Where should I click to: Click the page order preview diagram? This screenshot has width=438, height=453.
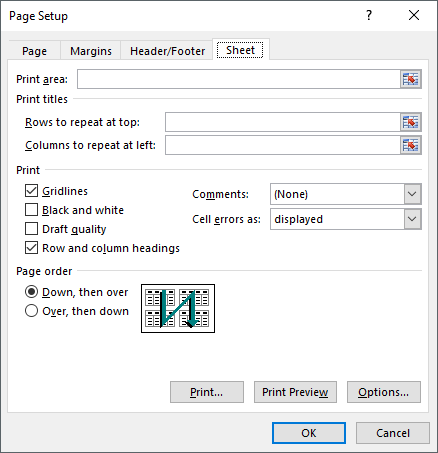(178, 308)
